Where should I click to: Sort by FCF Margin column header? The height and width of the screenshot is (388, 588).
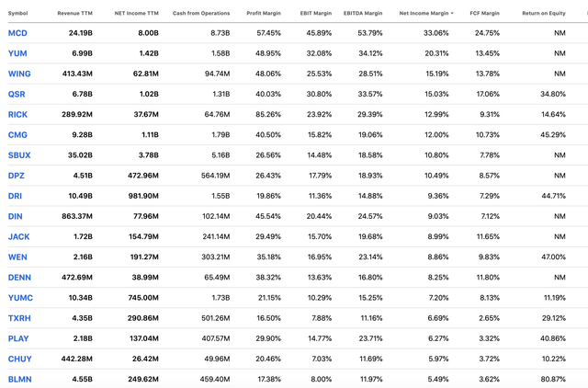pos(484,13)
